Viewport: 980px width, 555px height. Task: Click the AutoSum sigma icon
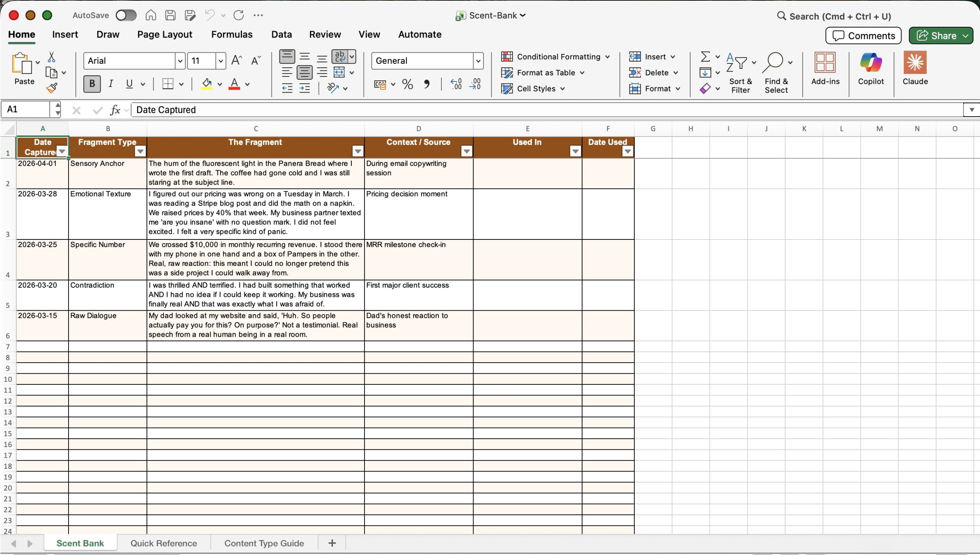pos(705,57)
